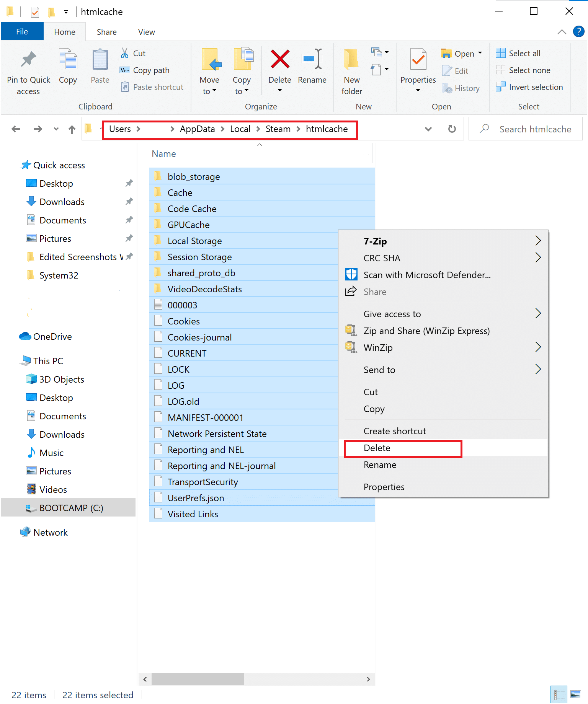The image size is (588, 704).
Task: Click the Cut scissors icon in Clipboard
Action: (x=124, y=53)
